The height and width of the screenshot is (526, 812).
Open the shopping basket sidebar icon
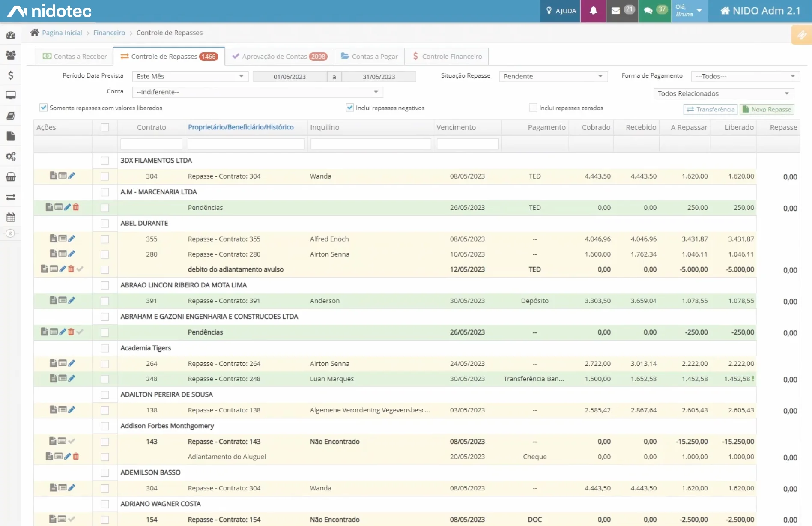click(11, 176)
